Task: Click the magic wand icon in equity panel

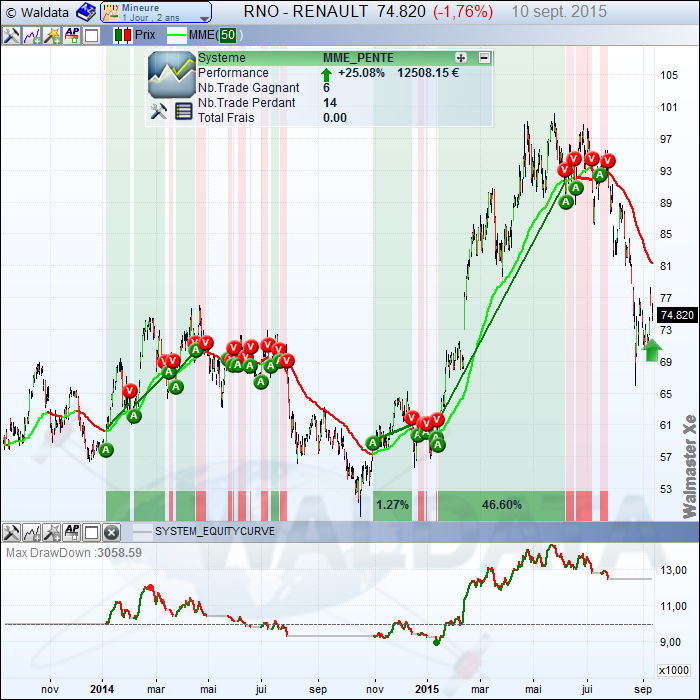Action: 52,532
